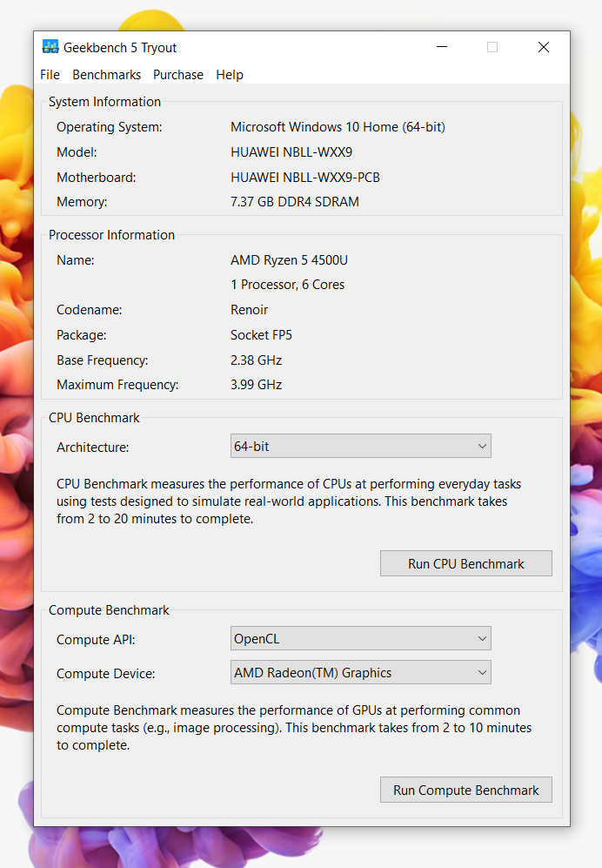Click the disabled maximize window icon
602x868 pixels.
pyautogui.click(x=492, y=47)
